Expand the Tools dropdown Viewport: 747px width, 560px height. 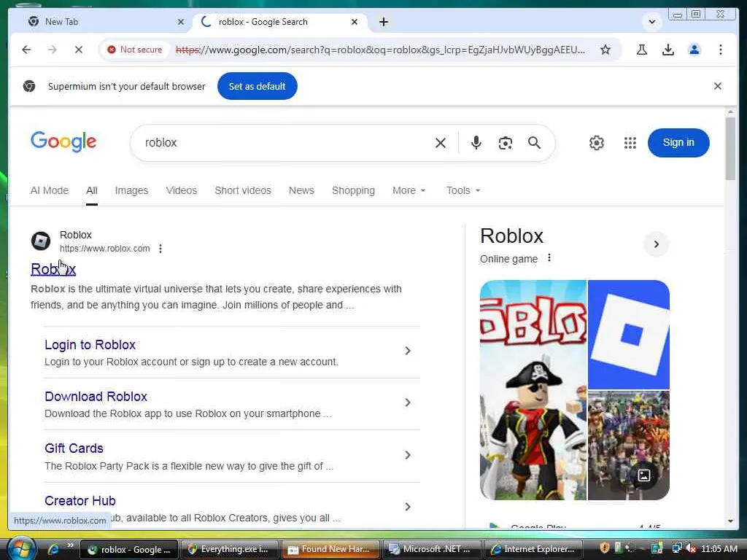click(463, 190)
